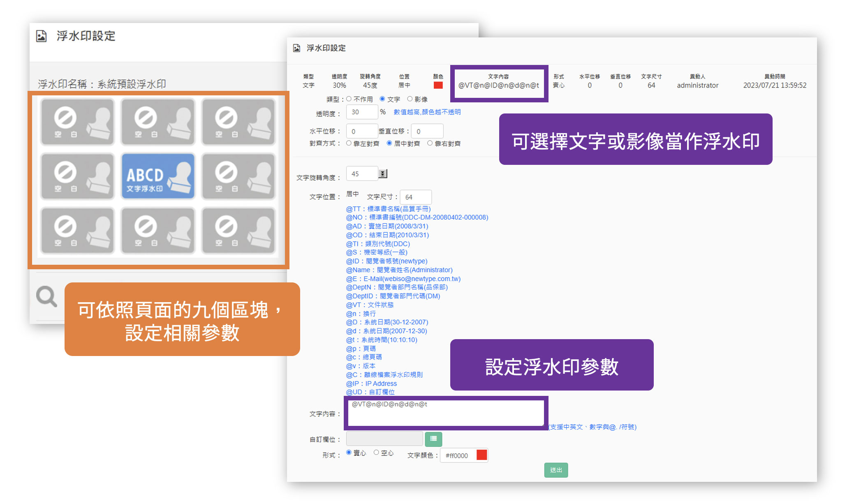
Task: Click the 文字內容 text area
Action: pyautogui.click(x=446, y=413)
